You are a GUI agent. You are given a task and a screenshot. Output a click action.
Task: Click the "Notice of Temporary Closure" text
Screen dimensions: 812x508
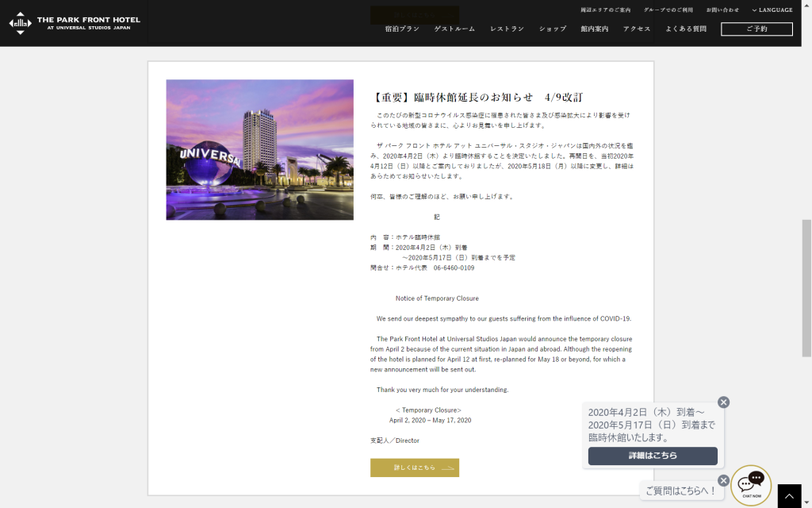[x=437, y=298]
